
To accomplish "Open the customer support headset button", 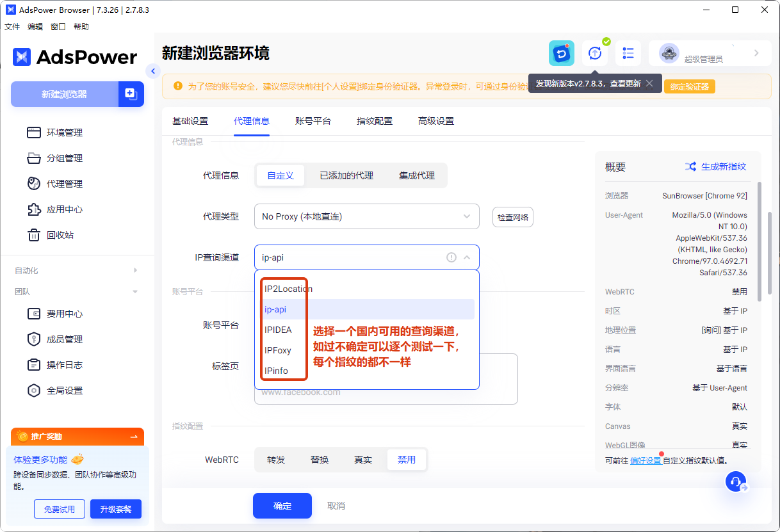I will click(x=736, y=481).
